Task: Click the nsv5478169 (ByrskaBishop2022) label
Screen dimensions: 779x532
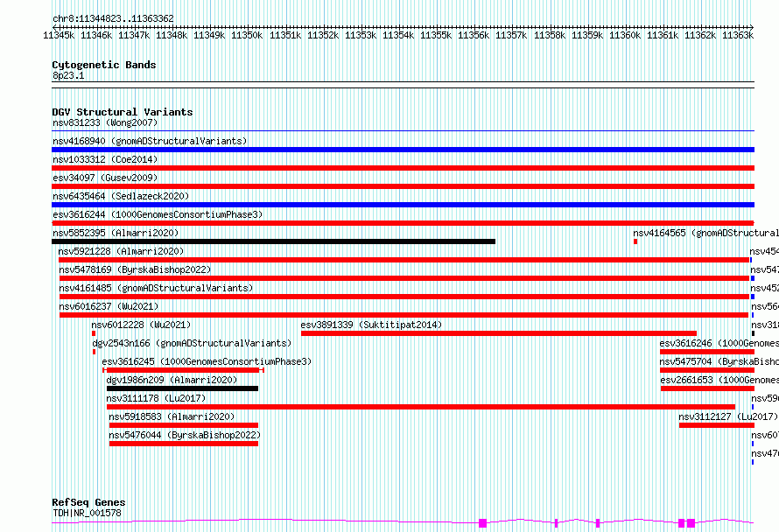Action: tap(135, 269)
